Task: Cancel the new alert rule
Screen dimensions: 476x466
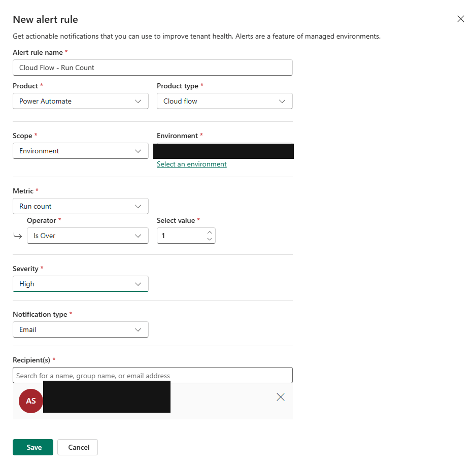Action: pos(78,447)
